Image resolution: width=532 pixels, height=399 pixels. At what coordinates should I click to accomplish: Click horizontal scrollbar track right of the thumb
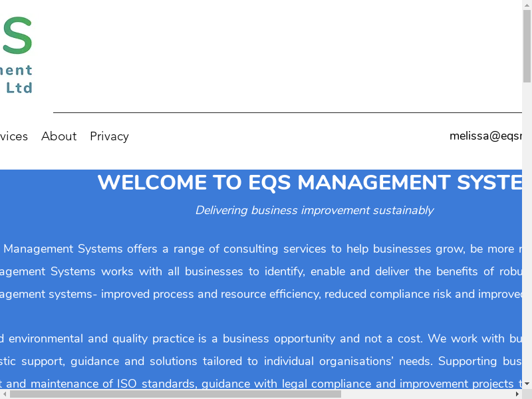tap(426, 394)
